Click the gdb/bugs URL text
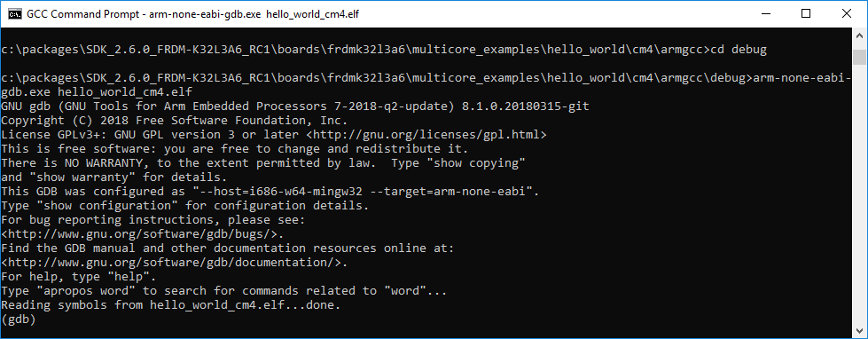This screenshot has width=868, height=339. [143, 234]
